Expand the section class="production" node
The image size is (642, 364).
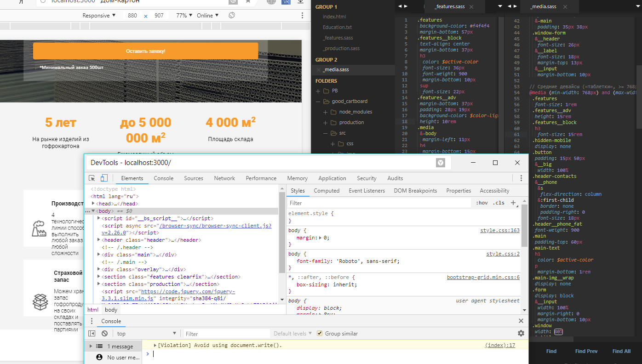coord(99,284)
